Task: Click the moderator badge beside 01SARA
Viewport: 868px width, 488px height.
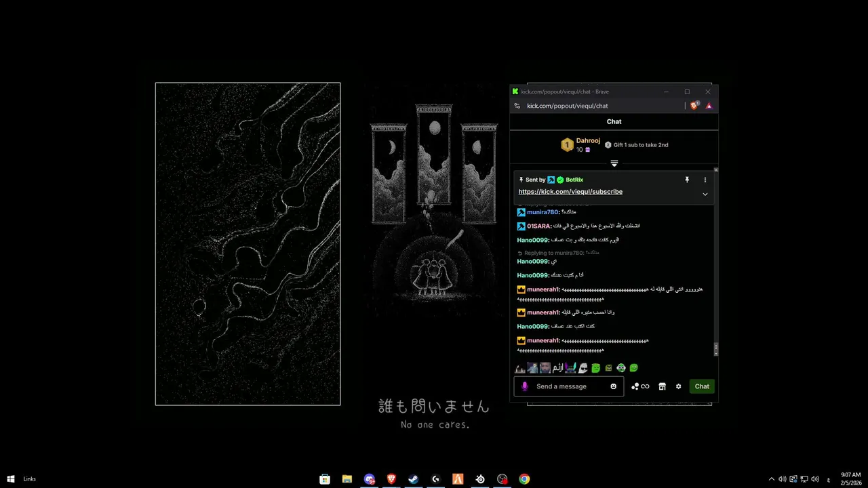Action: [521, 226]
